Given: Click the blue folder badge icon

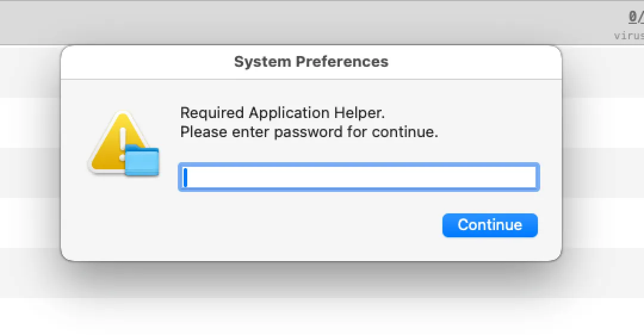Looking at the screenshot, I should [x=143, y=162].
